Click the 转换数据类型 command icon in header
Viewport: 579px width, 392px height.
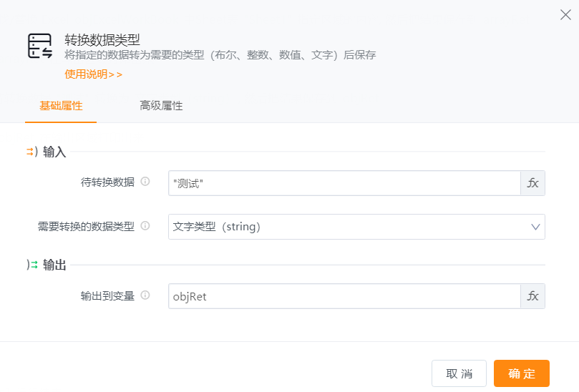tap(40, 46)
